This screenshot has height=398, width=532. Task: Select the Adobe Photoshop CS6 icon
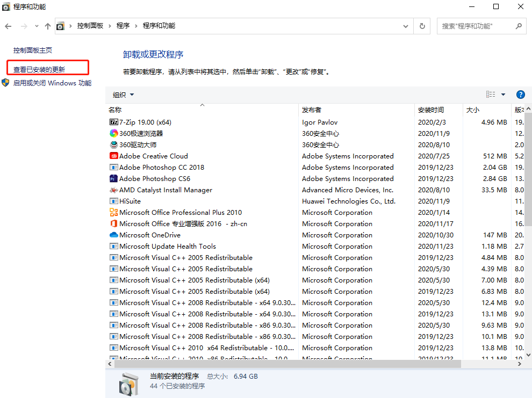pyautogui.click(x=113, y=178)
